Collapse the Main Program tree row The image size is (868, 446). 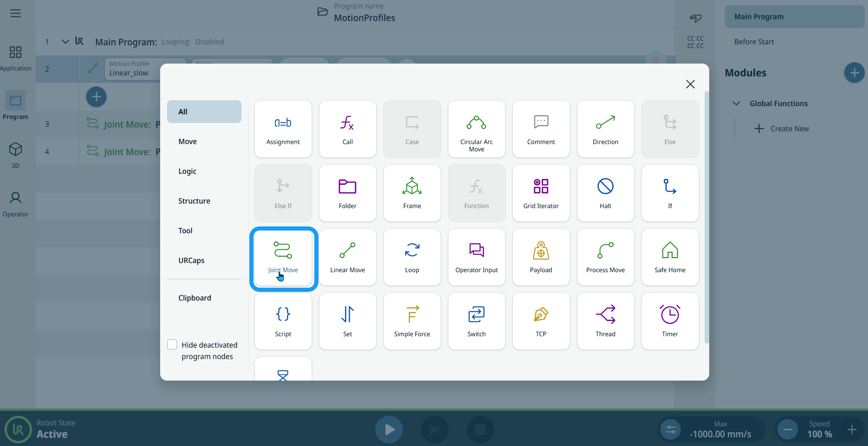(65, 42)
